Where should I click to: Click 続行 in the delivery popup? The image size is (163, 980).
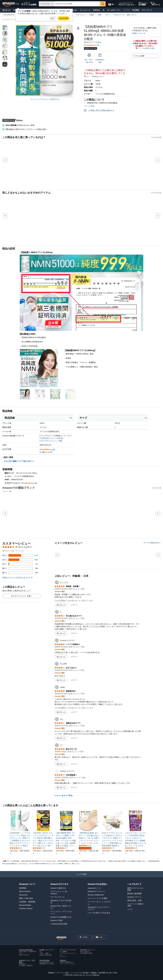pyautogui.click(x=53, y=18)
